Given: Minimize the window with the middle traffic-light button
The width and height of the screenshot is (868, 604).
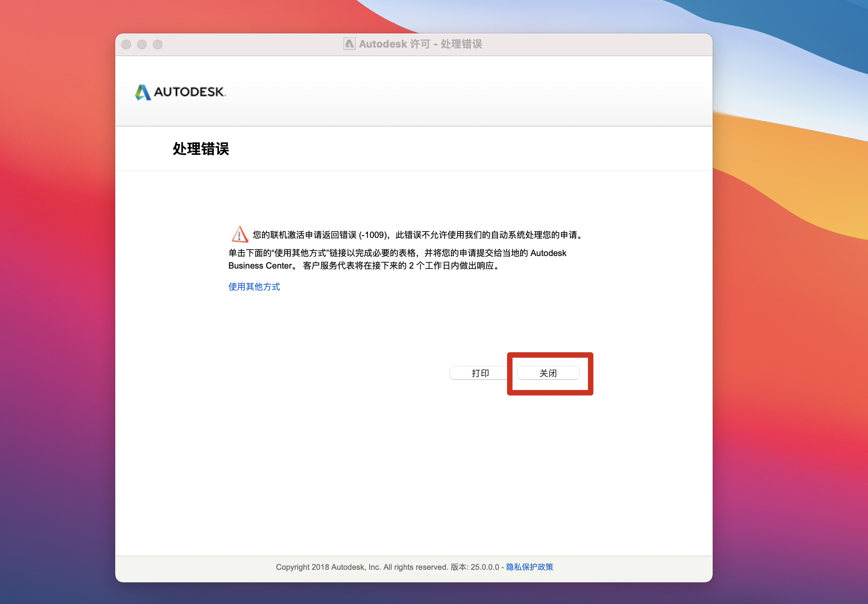Looking at the screenshot, I should coord(142,44).
